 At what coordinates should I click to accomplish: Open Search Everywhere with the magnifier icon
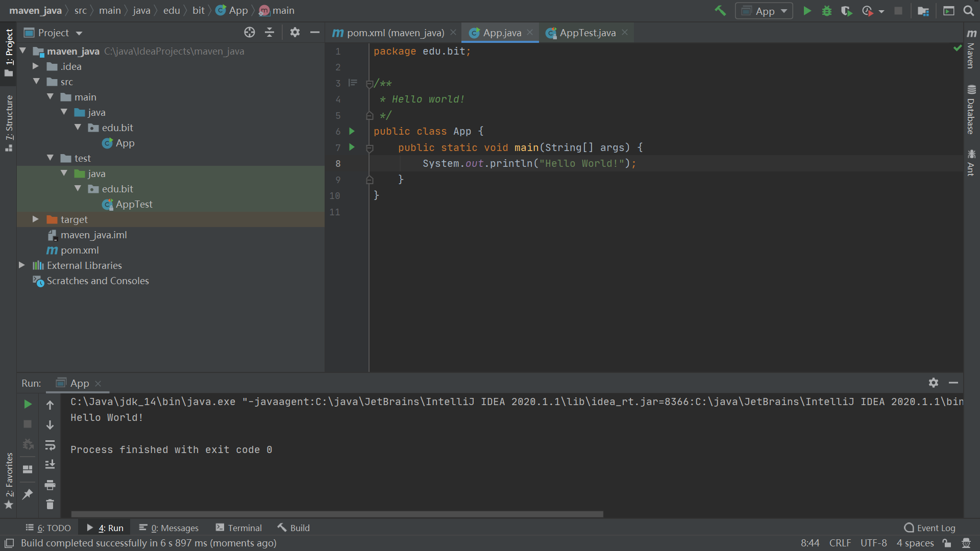[x=968, y=10]
